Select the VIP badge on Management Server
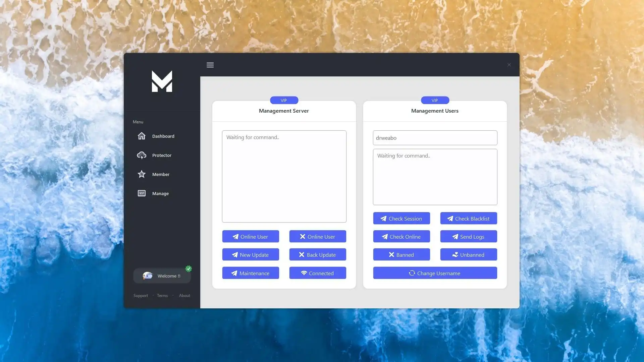This screenshot has width=644, height=362. coord(283,100)
